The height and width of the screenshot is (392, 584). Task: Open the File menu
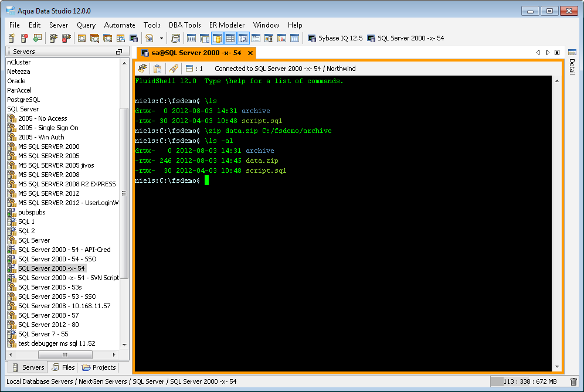[15, 25]
